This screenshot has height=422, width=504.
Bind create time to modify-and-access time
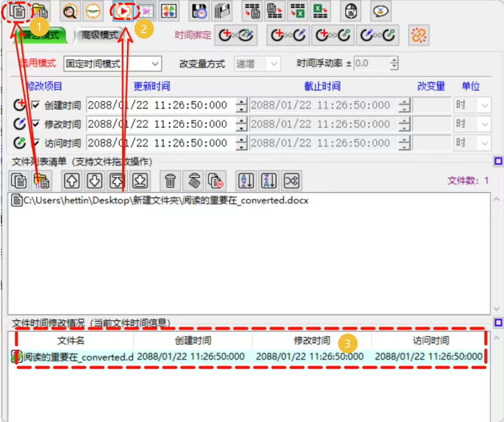pos(236,35)
